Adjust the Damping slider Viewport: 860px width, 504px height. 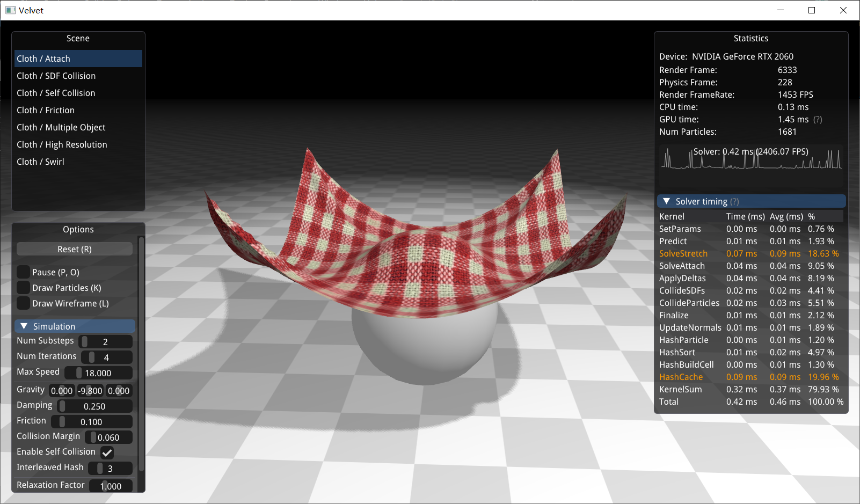(94, 406)
